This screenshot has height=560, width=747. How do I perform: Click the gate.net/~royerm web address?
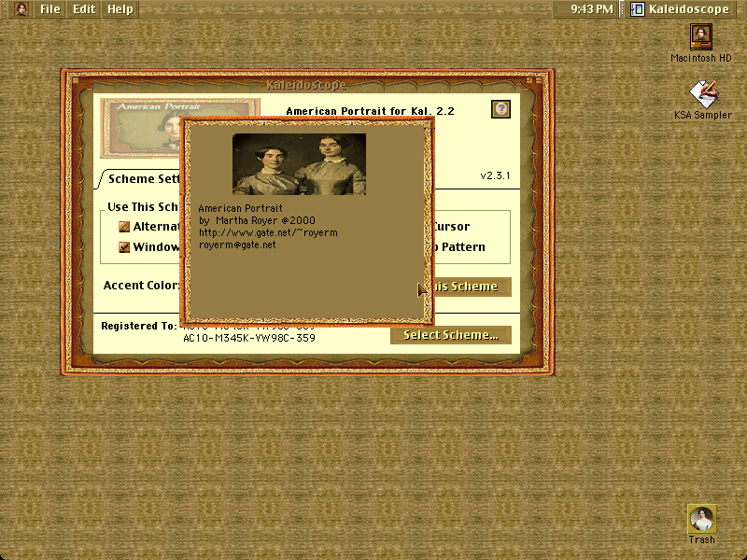point(268,232)
